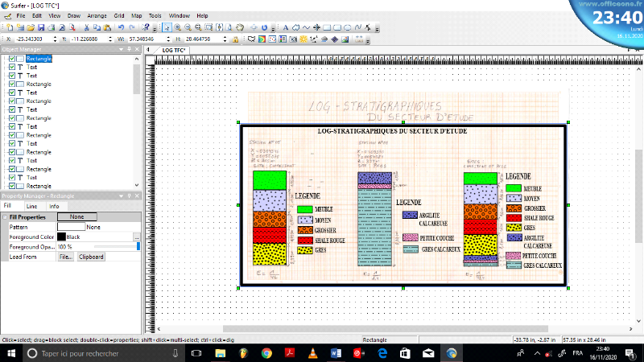Choose the Ellipse drawing tool
This screenshot has height=362, width=644.
tap(347, 27)
